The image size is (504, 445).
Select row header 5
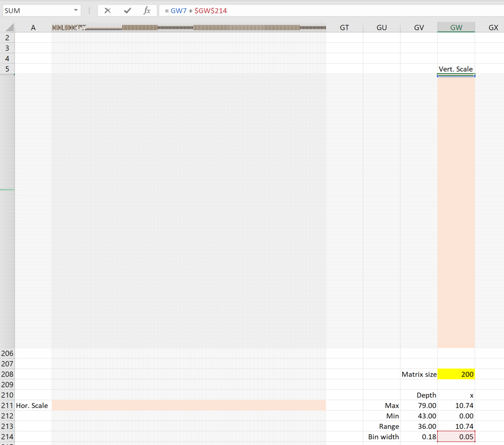click(x=7, y=69)
